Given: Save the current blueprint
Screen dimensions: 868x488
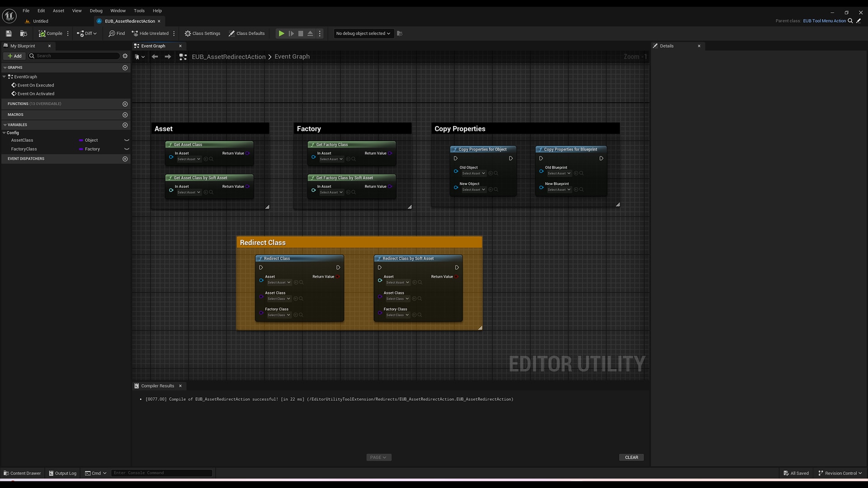Looking at the screenshot, I should 8,33.
